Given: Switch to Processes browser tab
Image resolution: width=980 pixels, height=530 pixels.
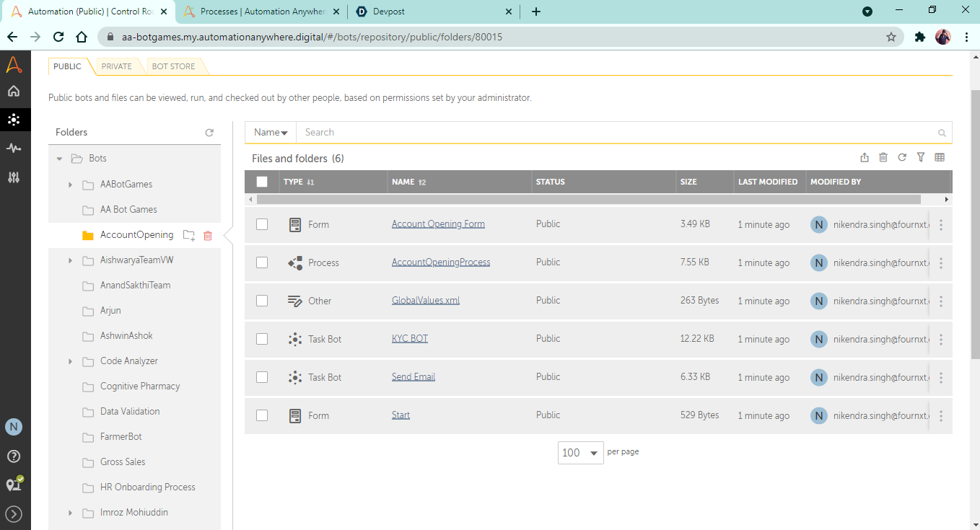Looking at the screenshot, I should [260, 12].
